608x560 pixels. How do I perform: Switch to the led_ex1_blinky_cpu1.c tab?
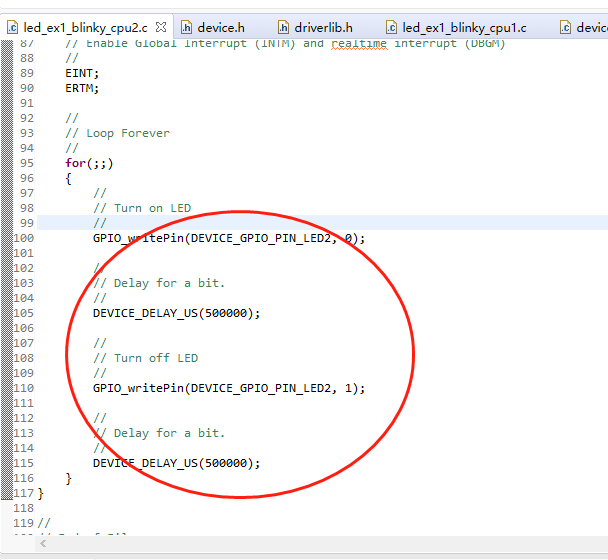pos(464,28)
